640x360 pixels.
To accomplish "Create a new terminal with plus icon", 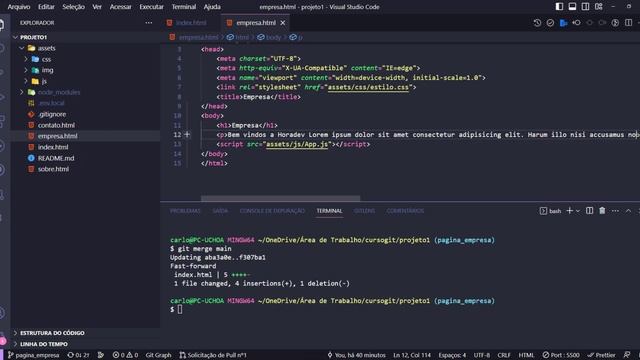I will coord(569,211).
